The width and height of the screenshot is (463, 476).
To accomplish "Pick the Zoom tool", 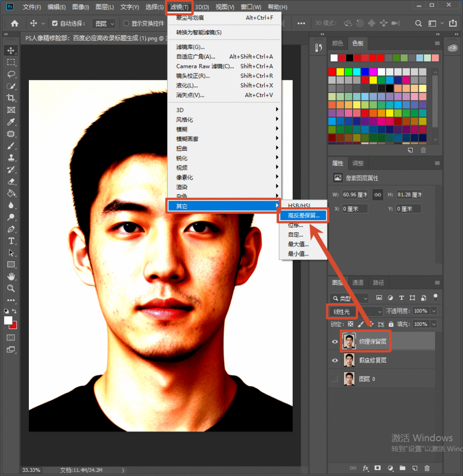I will coord(11,288).
